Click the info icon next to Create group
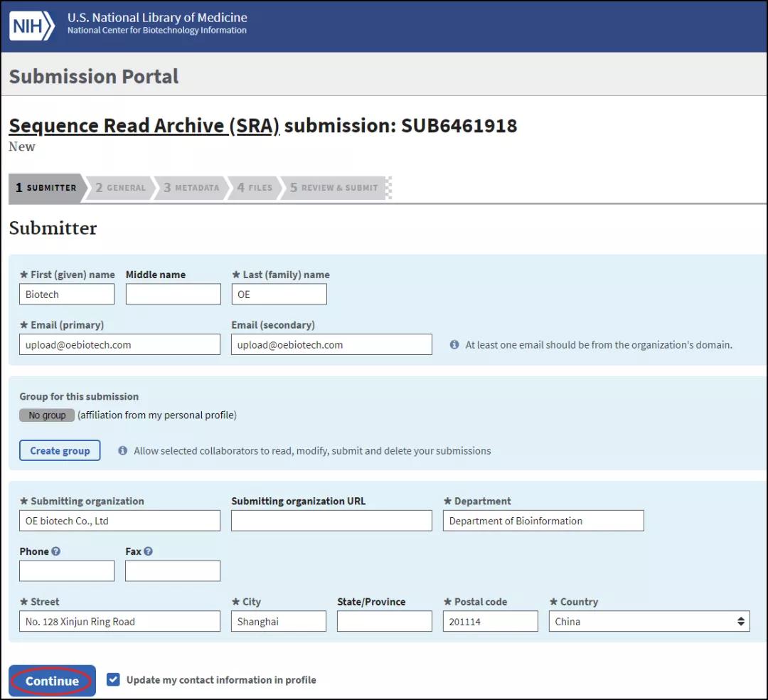Screen dimensions: 768x700 [123, 450]
